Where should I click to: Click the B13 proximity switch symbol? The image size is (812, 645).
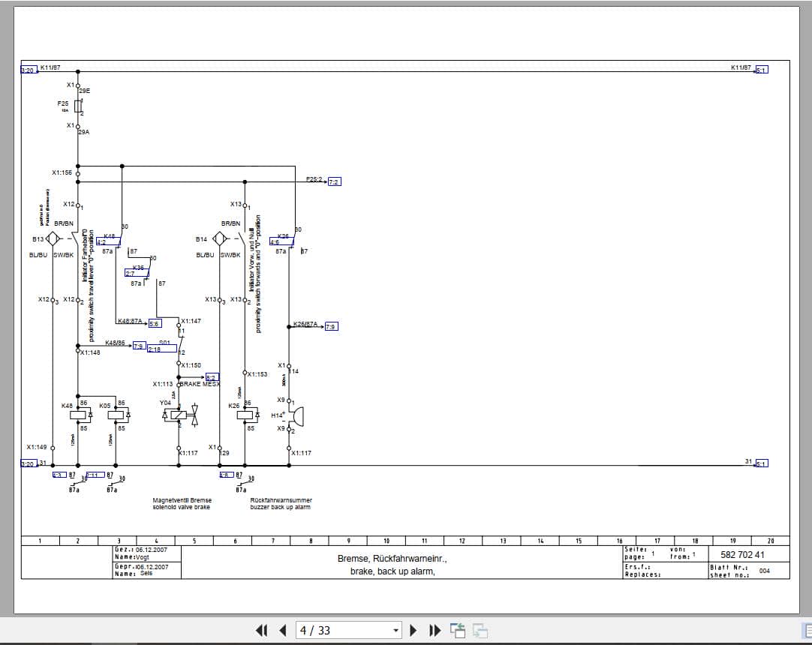(53, 239)
